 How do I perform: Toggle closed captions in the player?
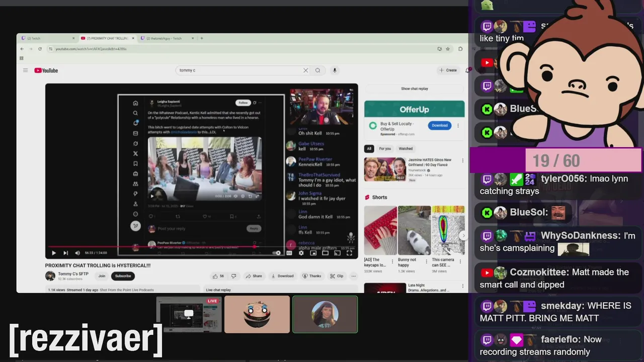click(289, 253)
